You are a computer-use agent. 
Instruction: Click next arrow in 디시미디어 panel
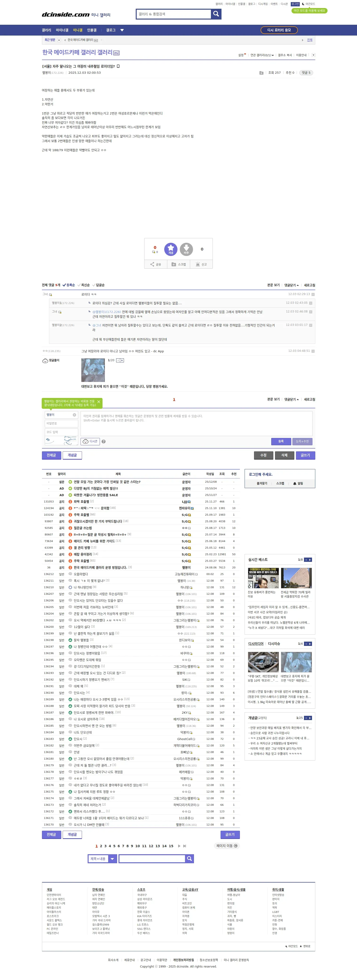(310, 644)
